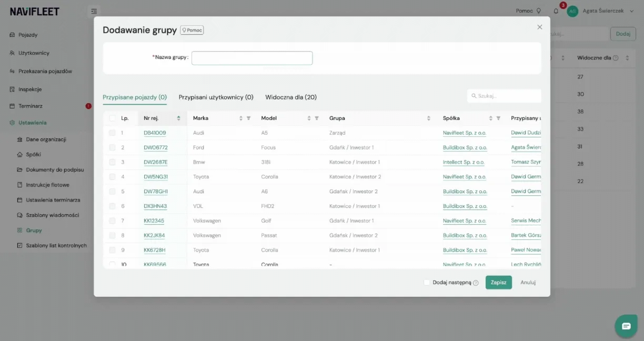Click the Dane organizacji icon
This screenshot has width=644, height=341.
click(20, 139)
